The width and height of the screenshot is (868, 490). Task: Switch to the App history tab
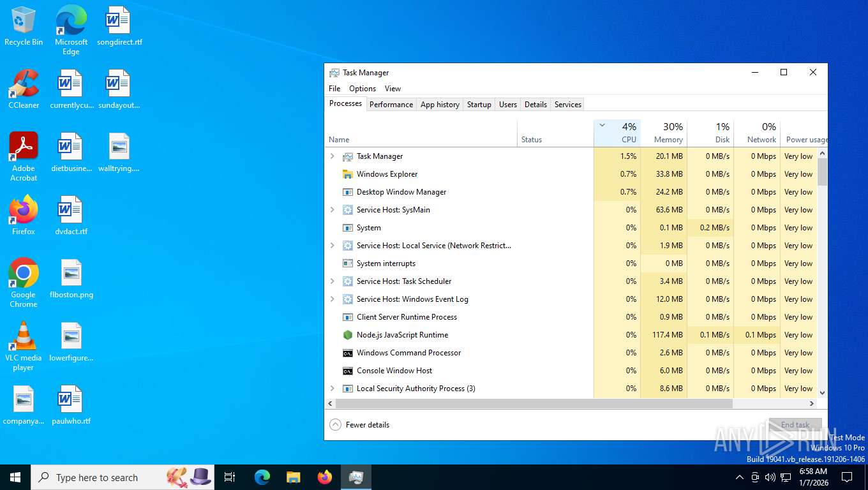tap(440, 105)
